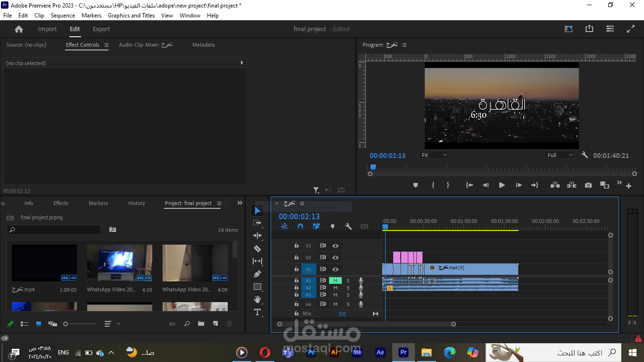Switch to the Import tab
The image size is (644, 362).
(x=47, y=29)
